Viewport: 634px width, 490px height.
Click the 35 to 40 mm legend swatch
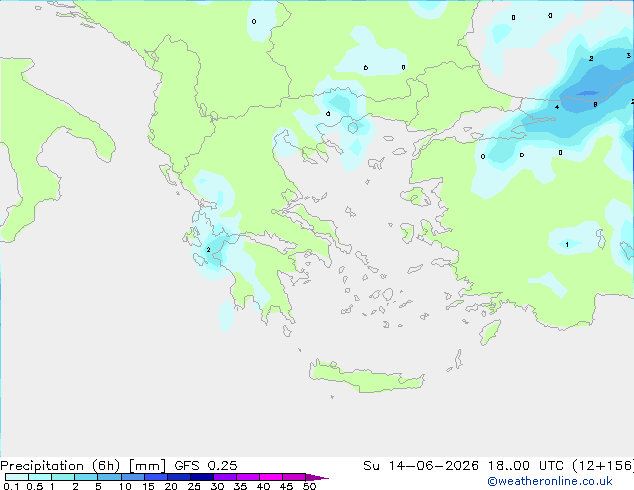[x=247, y=477]
